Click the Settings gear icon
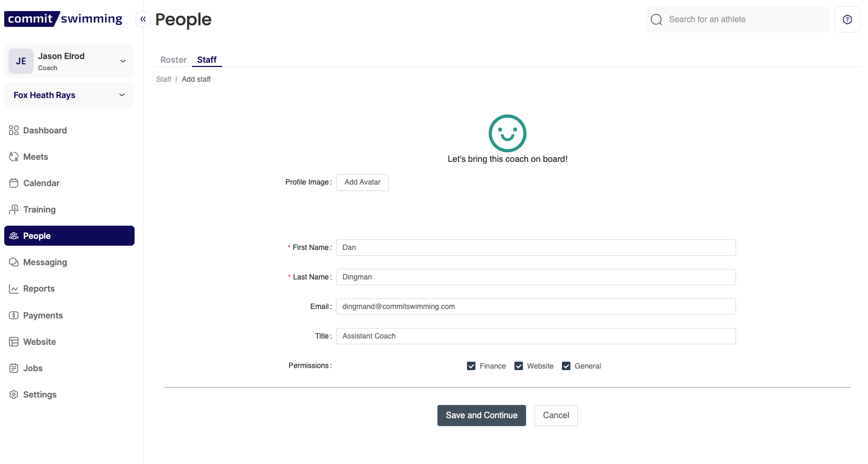 tap(14, 394)
